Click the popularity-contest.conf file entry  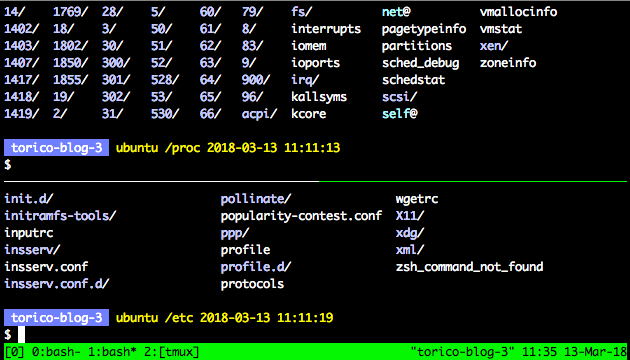301,215
